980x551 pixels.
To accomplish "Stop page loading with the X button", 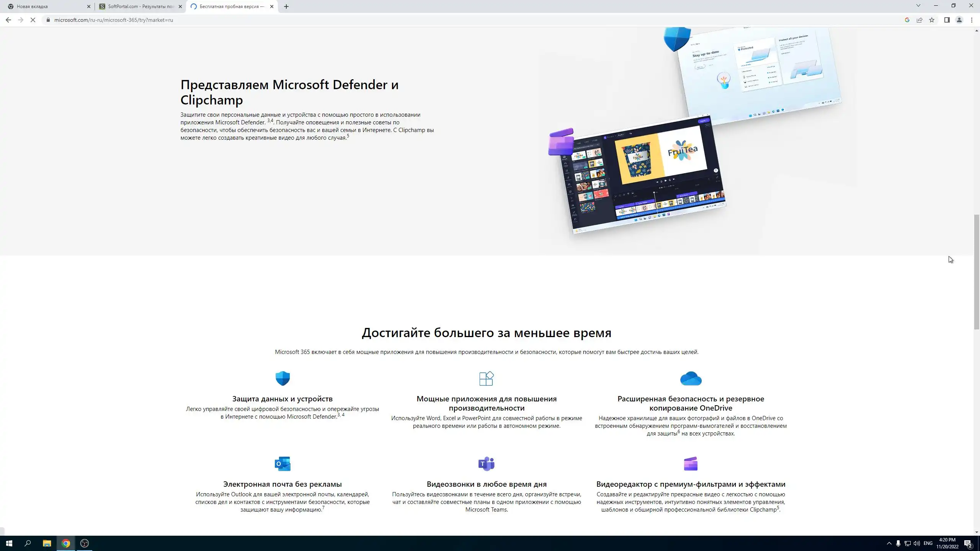I will pos(33,20).
